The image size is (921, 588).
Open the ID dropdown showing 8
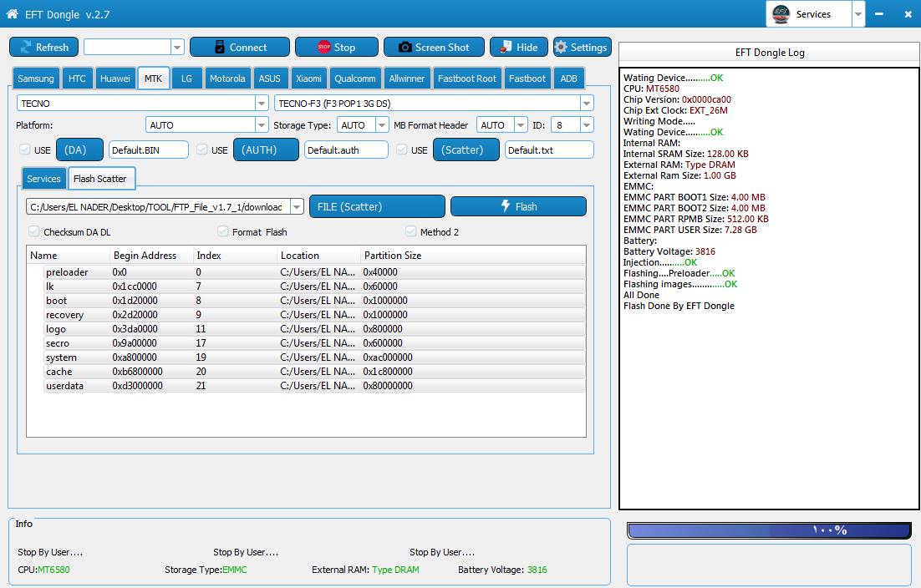[586, 125]
